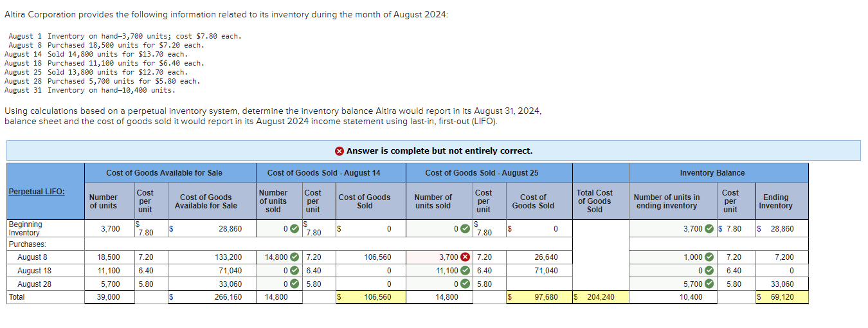Click the line 'August 18 Purchased 11,100 units'
This screenshot has width=868, height=328.
point(104,63)
